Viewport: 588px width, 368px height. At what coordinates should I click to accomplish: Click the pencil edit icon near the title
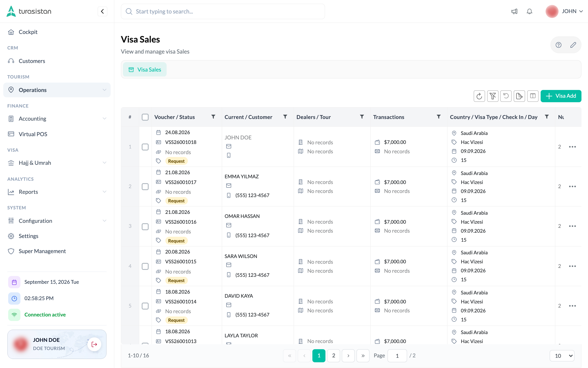(x=573, y=45)
